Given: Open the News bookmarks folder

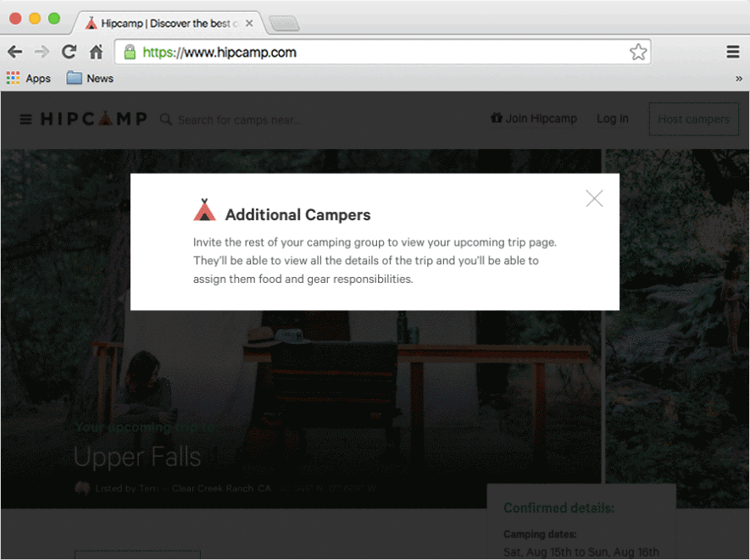Looking at the screenshot, I should (x=90, y=78).
